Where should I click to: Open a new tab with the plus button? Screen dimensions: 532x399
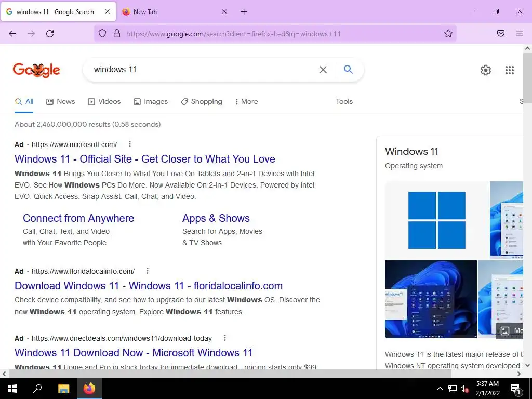(x=244, y=12)
